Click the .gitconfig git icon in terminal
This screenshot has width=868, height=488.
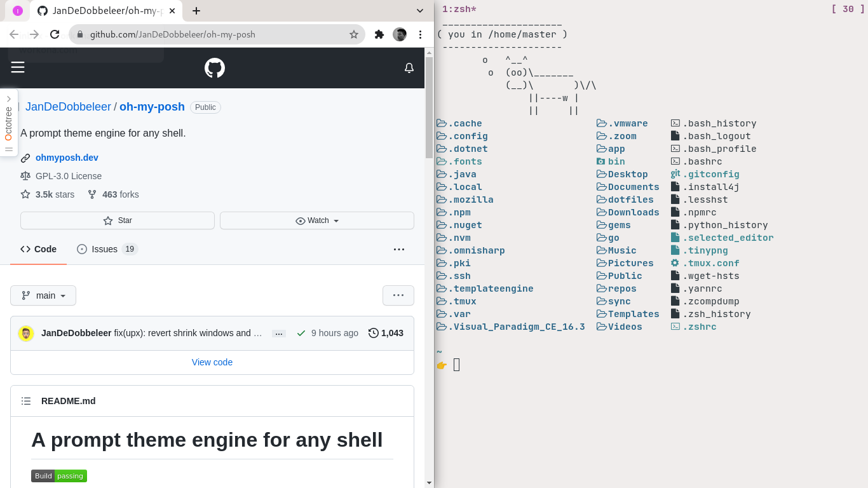click(x=675, y=173)
